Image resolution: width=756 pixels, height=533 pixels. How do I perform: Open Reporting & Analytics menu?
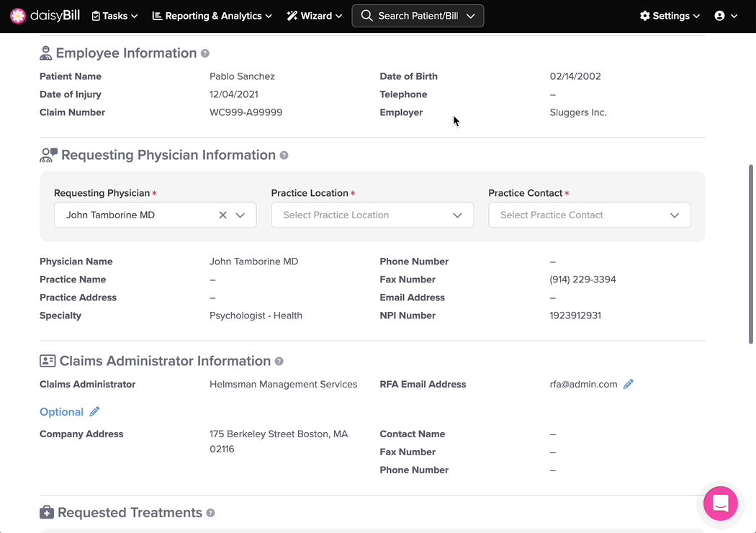point(212,16)
